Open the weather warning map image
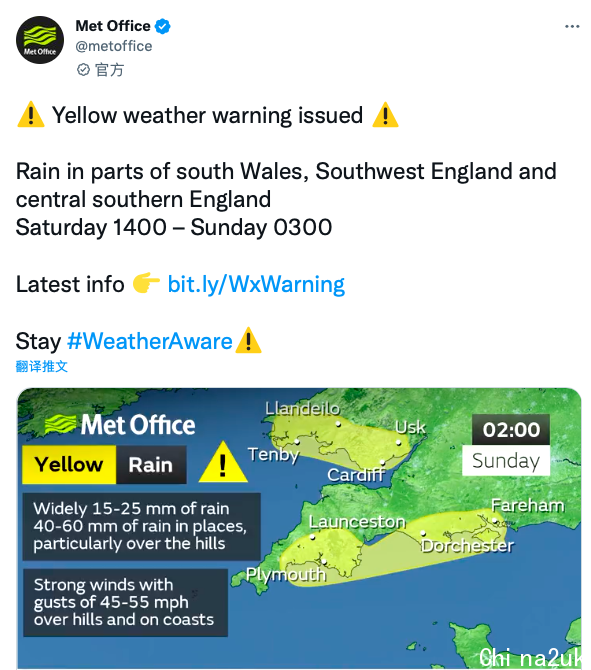Screen dimensions: 591x670 point(299,528)
